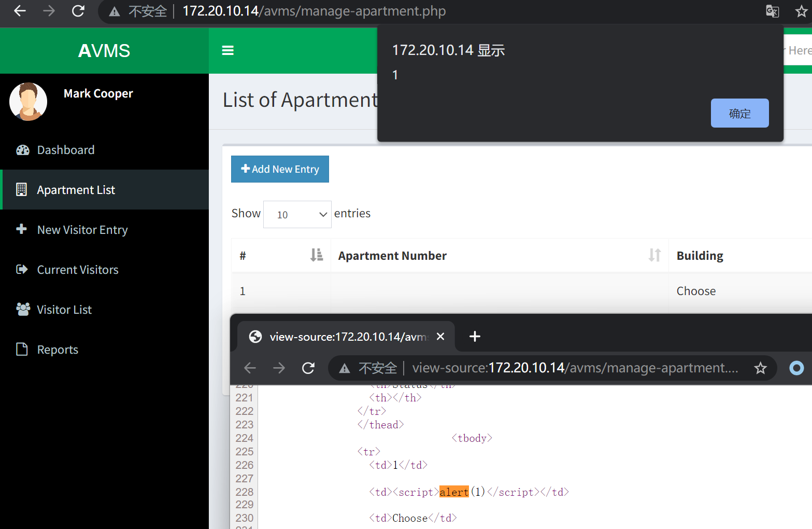Image resolution: width=812 pixels, height=529 pixels.
Task: Sort by the # column sort icon
Action: pyautogui.click(x=317, y=255)
